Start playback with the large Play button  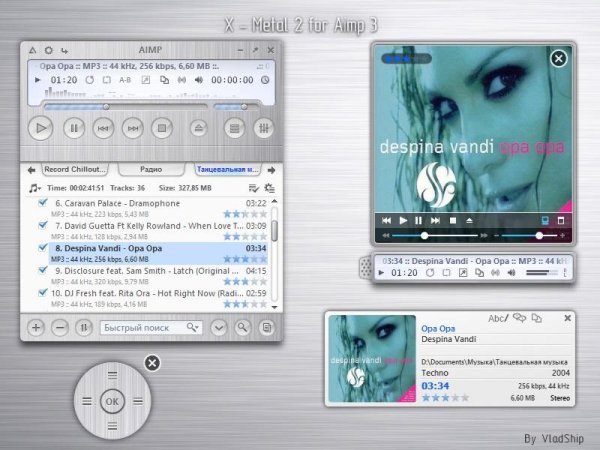41,128
